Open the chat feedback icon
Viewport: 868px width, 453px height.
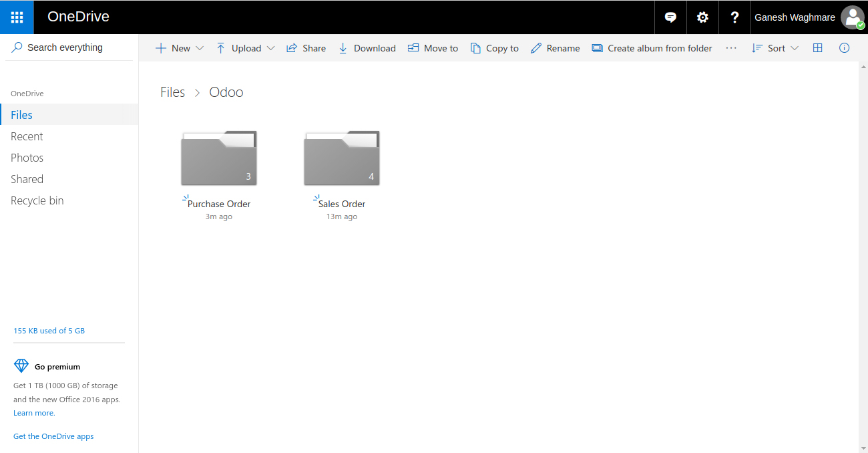point(670,17)
